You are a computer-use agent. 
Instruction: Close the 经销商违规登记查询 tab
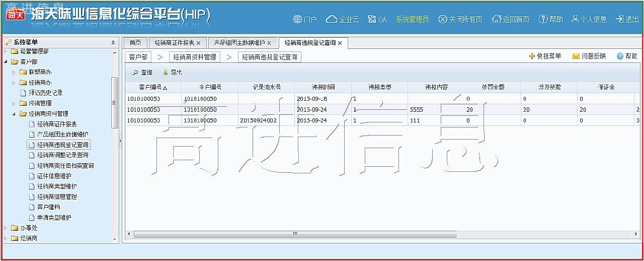pyautogui.click(x=340, y=43)
